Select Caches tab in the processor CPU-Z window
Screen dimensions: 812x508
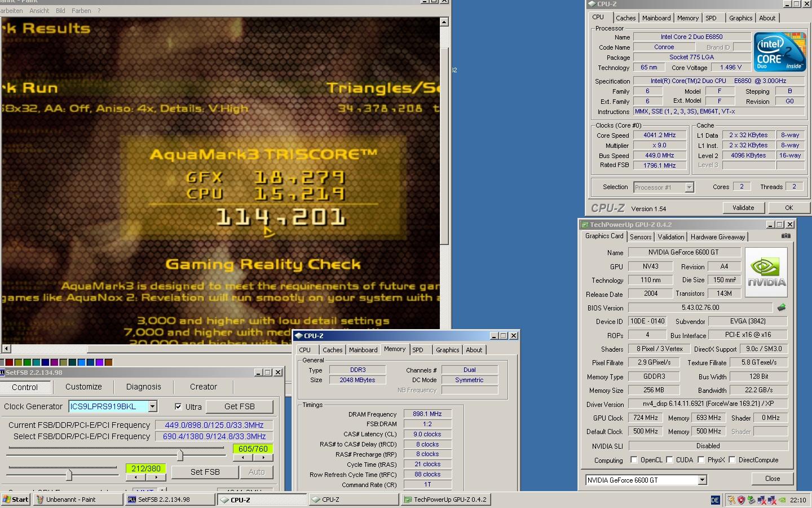pyautogui.click(x=625, y=18)
